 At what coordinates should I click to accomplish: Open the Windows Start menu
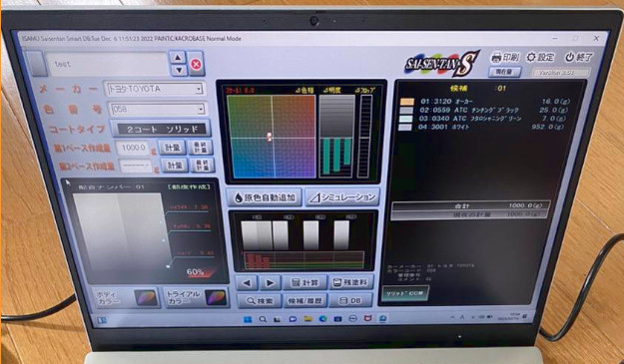(x=248, y=319)
